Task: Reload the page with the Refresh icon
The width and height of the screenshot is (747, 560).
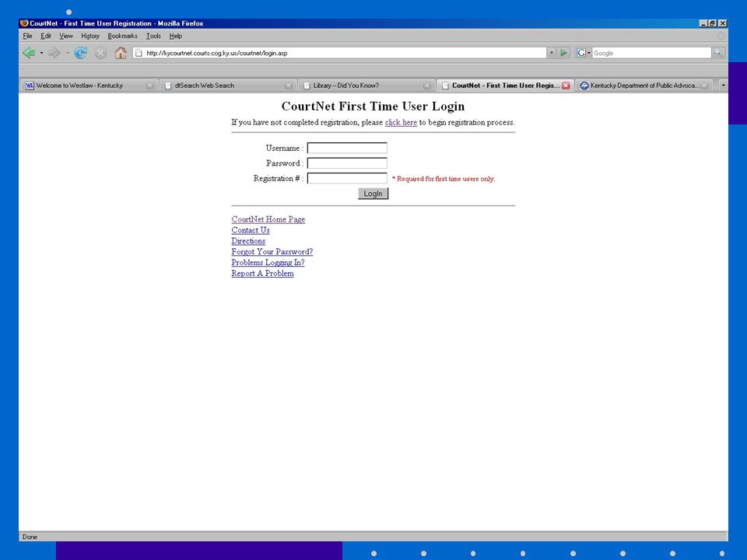Action: coord(80,53)
